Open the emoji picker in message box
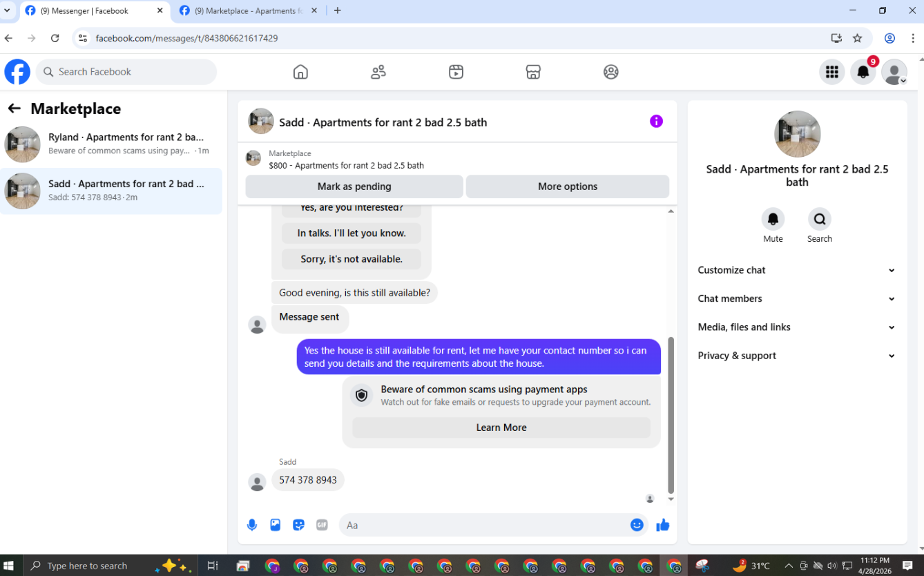The image size is (924, 576). pyautogui.click(x=637, y=525)
